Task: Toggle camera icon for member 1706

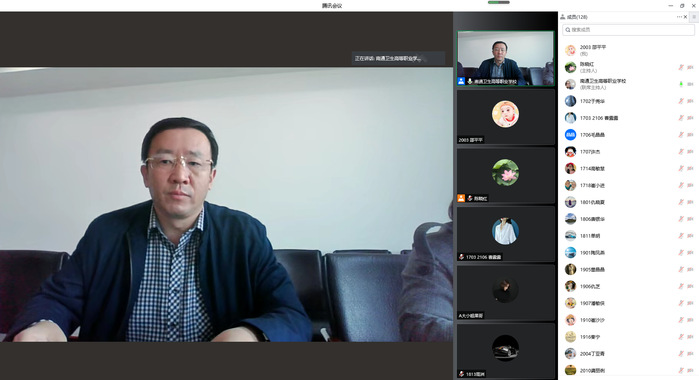Action: (x=690, y=135)
